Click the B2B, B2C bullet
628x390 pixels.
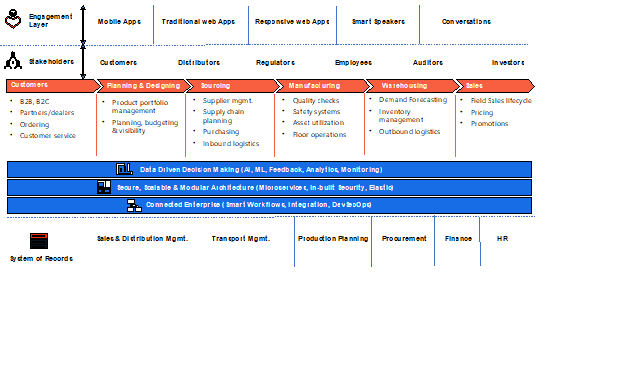tap(34, 102)
